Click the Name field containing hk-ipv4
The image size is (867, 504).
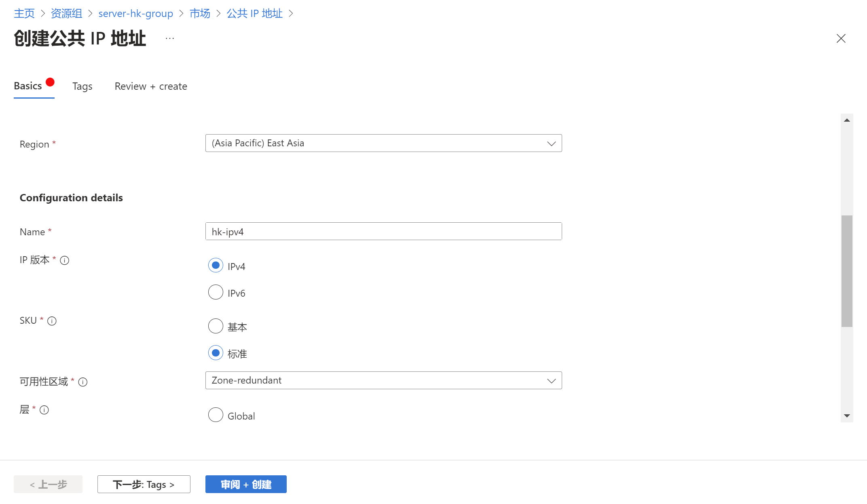click(383, 232)
